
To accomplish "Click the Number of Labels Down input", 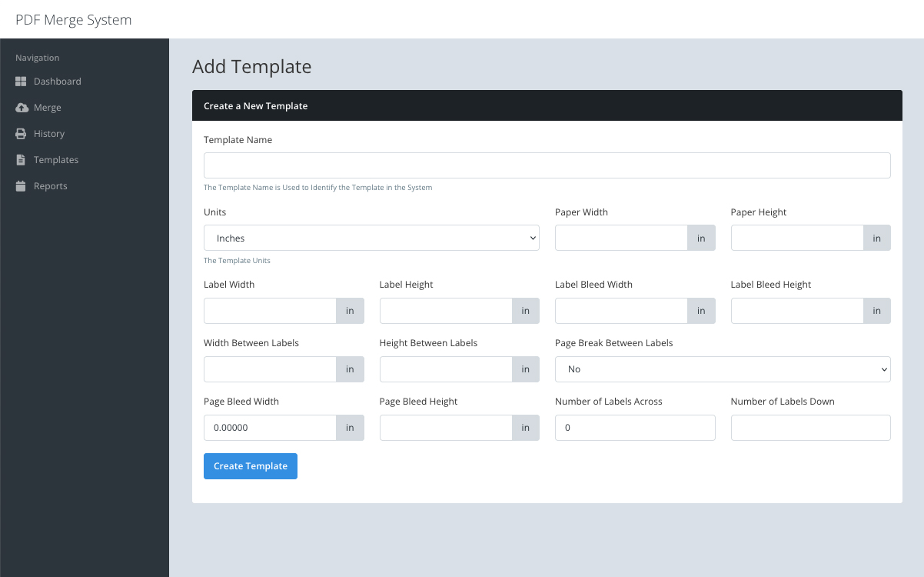I will point(810,428).
